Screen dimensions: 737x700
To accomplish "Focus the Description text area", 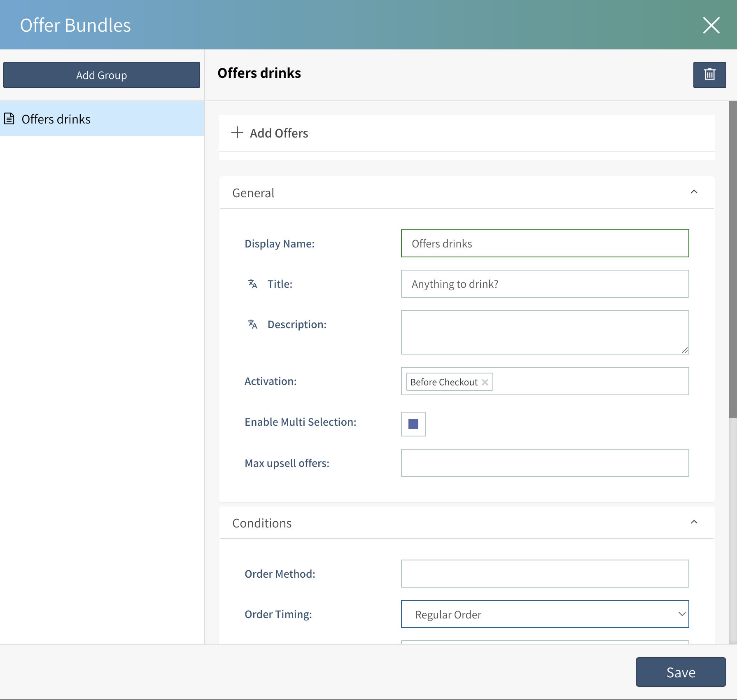I will pyautogui.click(x=545, y=332).
